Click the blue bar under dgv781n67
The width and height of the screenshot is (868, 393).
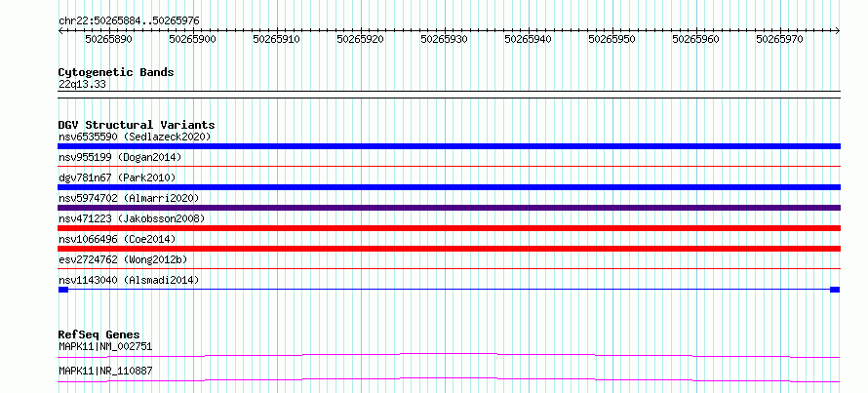coord(449,187)
